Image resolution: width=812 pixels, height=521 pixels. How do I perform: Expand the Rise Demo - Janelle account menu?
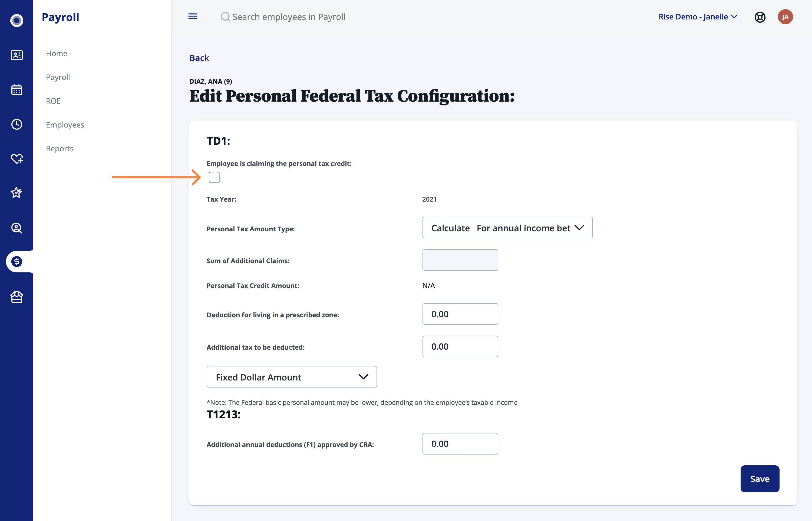(x=698, y=16)
